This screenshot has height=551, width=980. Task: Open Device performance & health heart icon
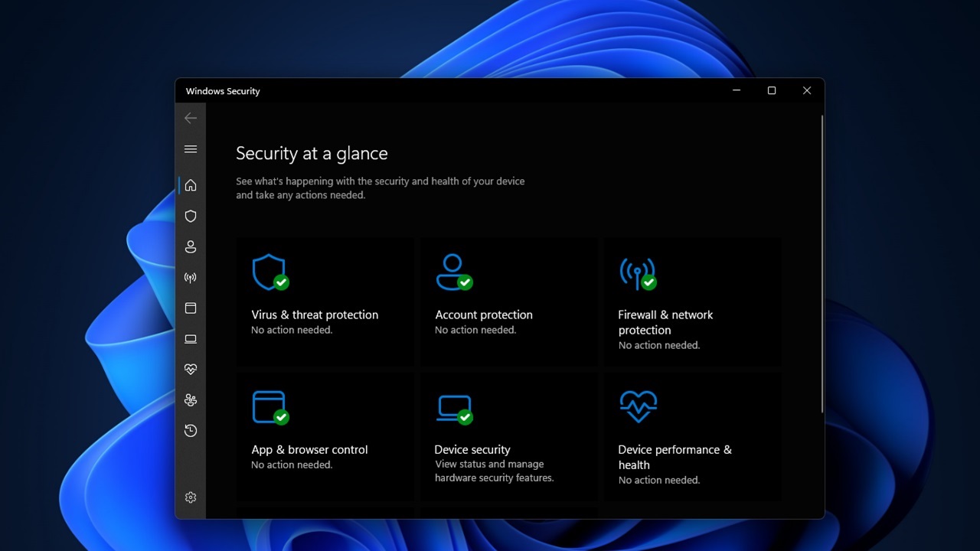coord(191,369)
